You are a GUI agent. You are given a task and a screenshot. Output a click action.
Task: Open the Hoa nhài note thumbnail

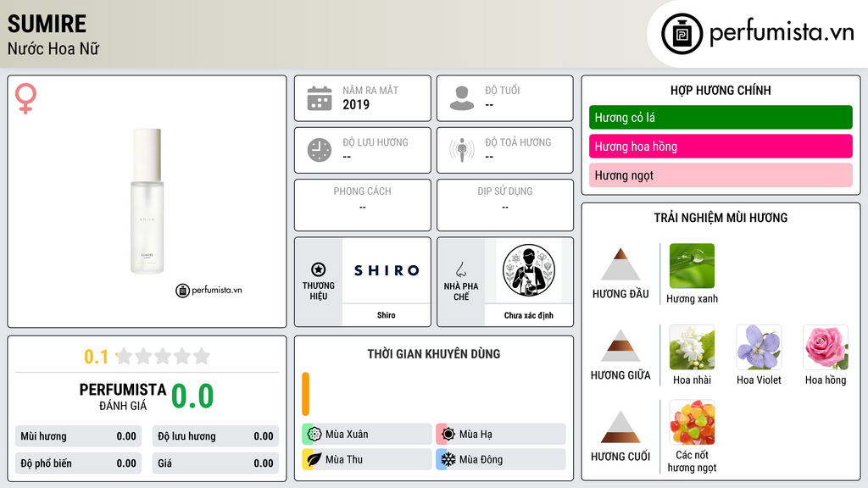(692, 347)
